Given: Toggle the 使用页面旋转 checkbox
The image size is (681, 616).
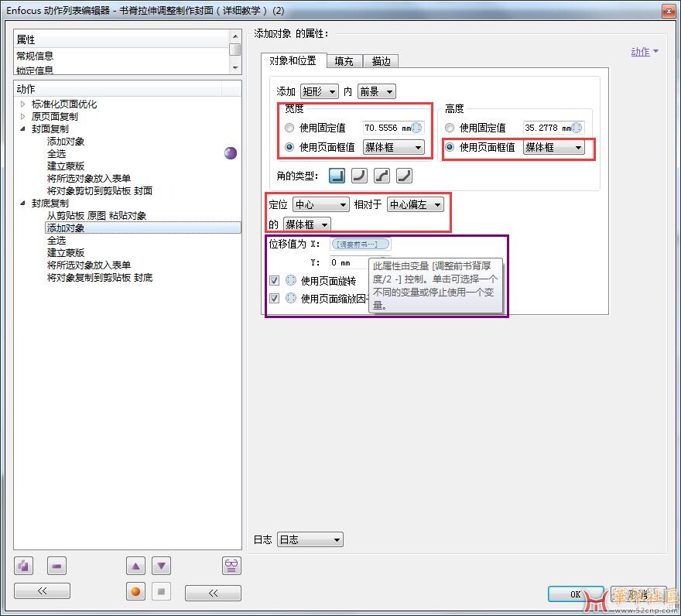Looking at the screenshot, I should [x=274, y=280].
